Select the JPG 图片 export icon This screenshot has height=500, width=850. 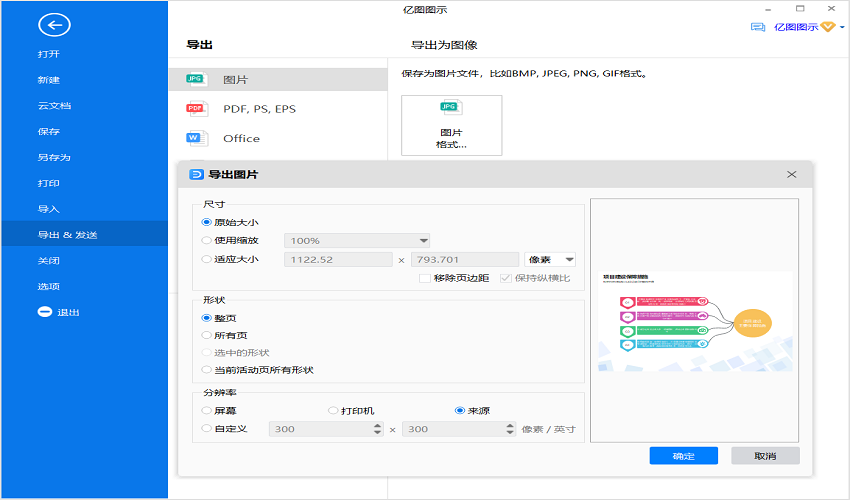(x=196, y=79)
